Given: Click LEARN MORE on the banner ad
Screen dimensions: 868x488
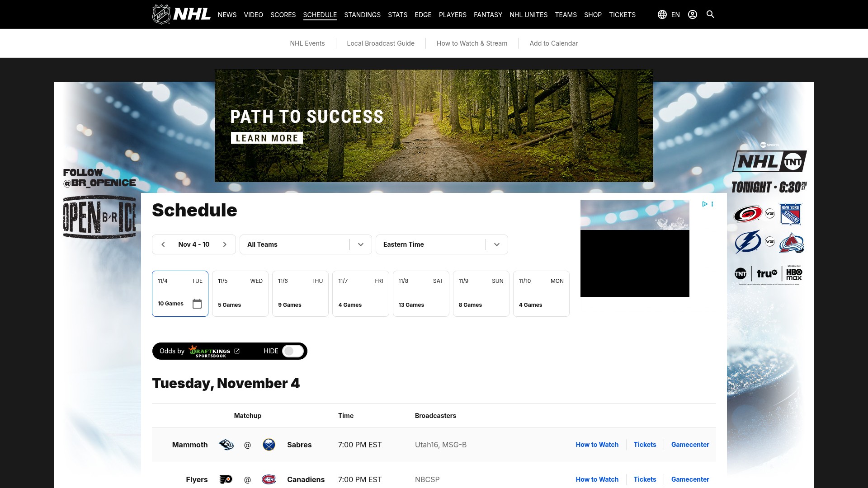Looking at the screenshot, I should (267, 138).
